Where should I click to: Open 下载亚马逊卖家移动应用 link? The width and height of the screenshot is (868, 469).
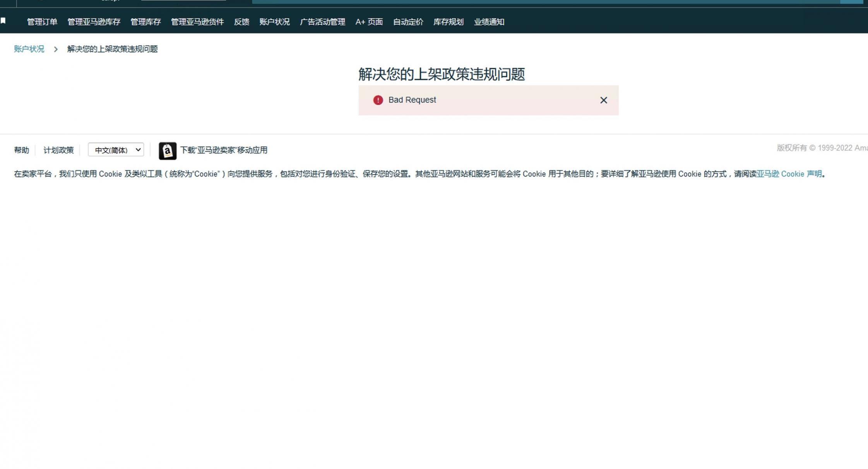click(224, 150)
